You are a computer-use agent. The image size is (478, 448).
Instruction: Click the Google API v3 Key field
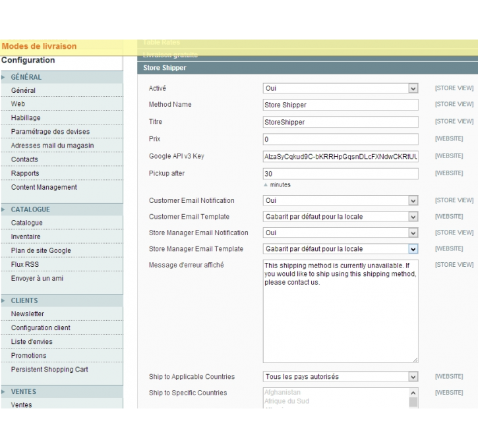tap(340, 157)
